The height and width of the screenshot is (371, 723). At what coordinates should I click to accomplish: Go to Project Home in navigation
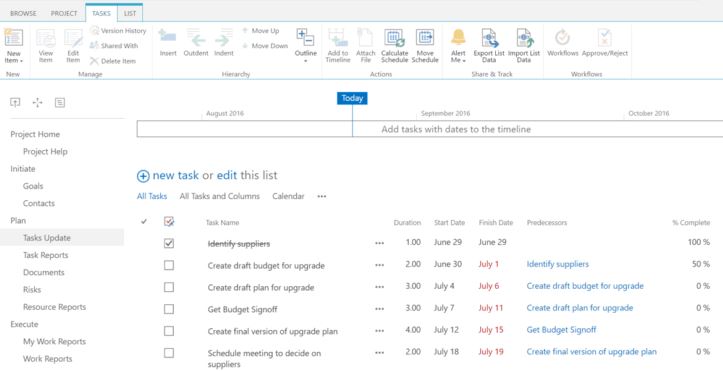point(35,135)
